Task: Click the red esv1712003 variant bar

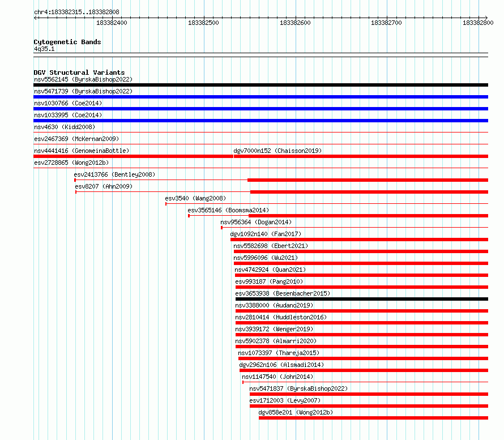Action: pos(369,406)
